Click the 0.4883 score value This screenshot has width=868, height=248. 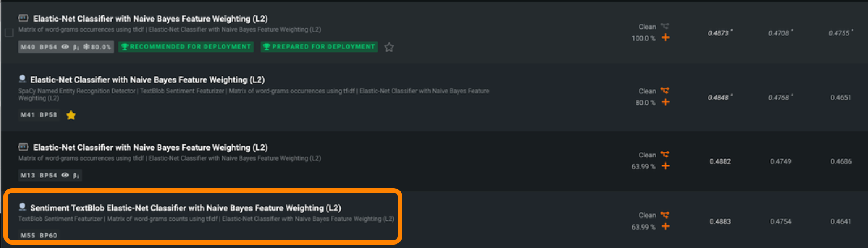coord(720,221)
